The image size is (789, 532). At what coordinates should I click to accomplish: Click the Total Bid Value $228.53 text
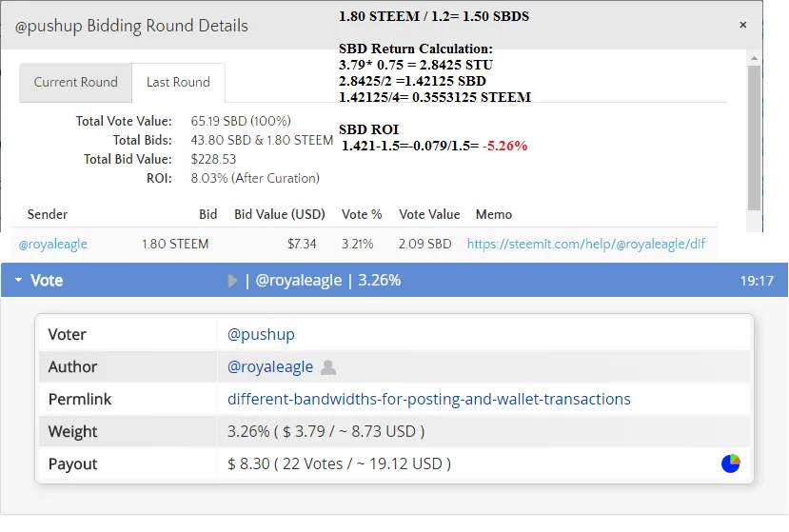(x=213, y=159)
